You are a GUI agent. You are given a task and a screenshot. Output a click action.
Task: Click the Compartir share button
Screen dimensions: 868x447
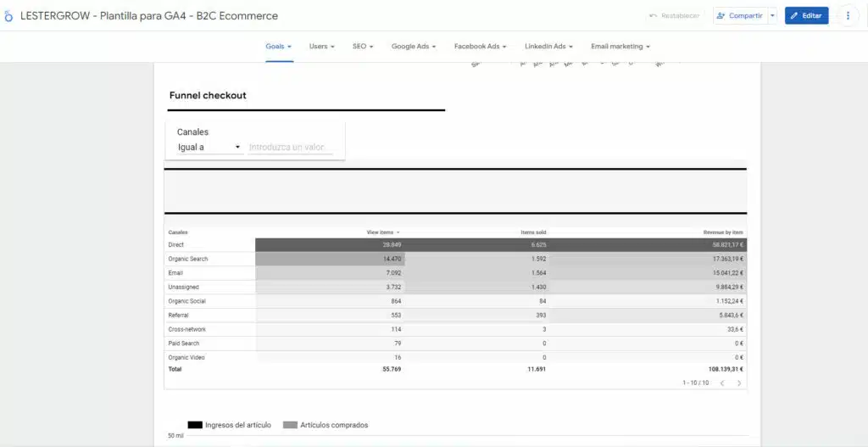pyautogui.click(x=740, y=16)
